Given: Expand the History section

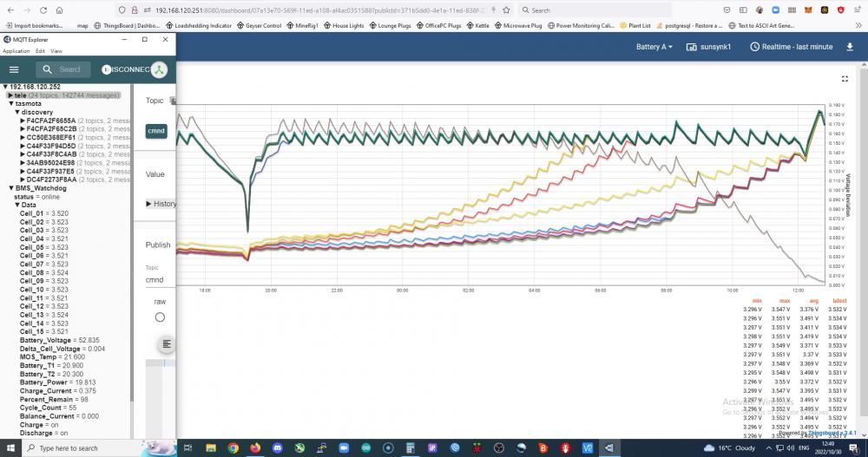Looking at the screenshot, I should 161,204.
